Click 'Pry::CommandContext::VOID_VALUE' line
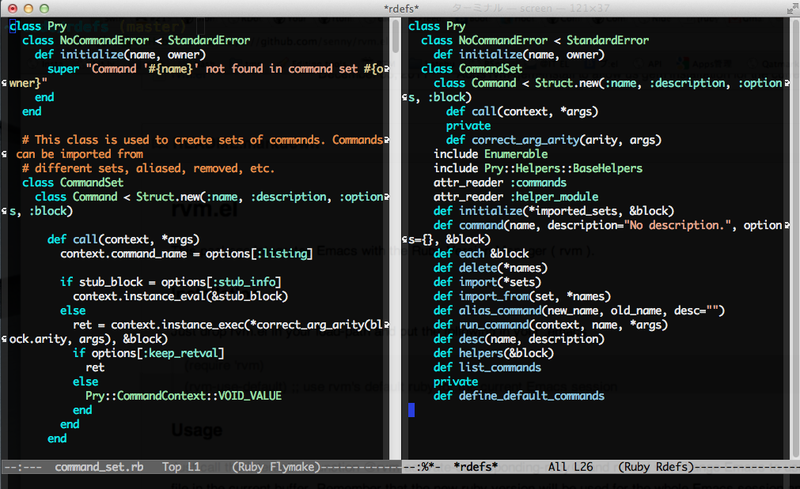Screen dimensions: 800x489 click(184, 396)
